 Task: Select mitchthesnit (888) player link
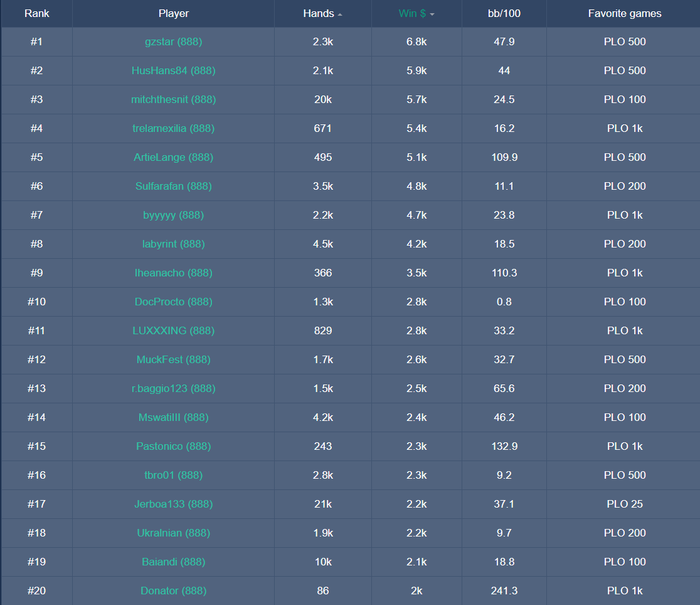pos(173,100)
